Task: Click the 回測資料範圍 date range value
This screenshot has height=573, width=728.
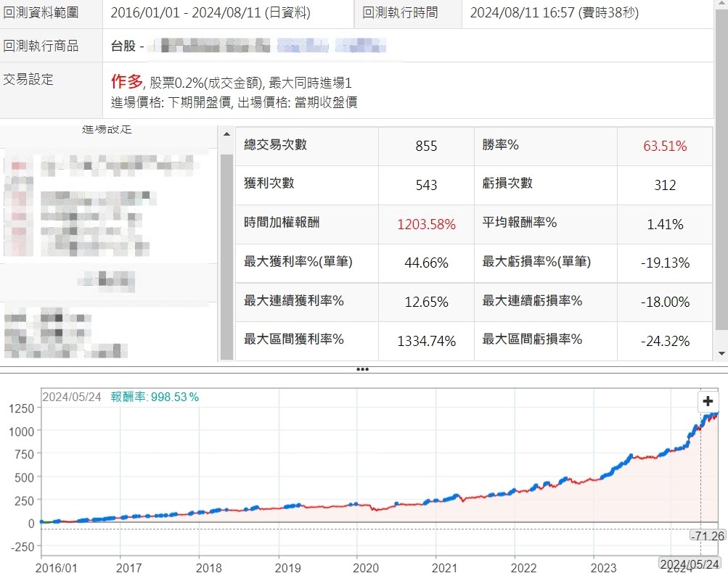Action: tap(210, 12)
